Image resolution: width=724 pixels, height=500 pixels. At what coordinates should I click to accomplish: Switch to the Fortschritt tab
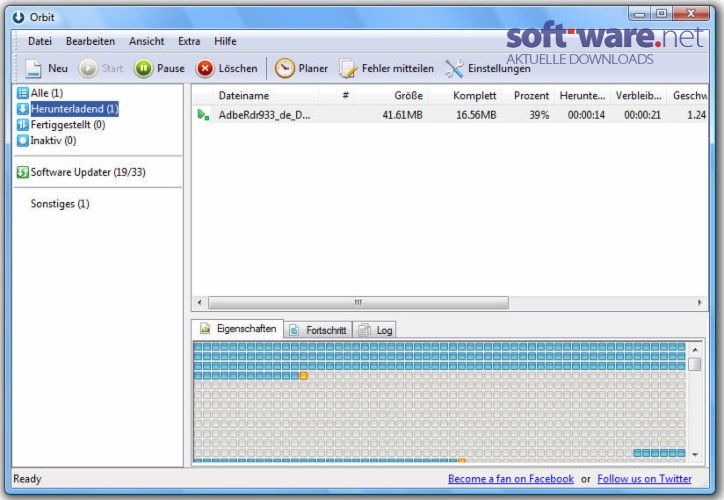click(318, 330)
